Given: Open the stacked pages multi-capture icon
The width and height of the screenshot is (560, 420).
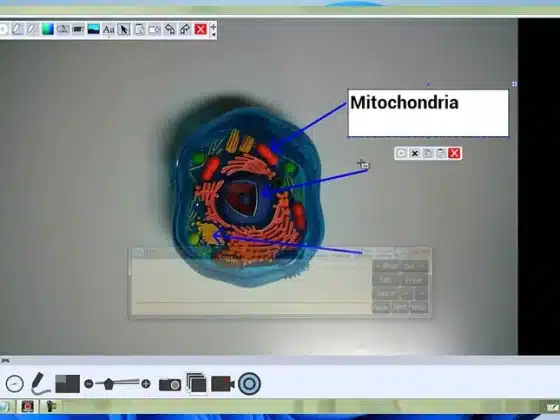Looking at the screenshot, I should click(x=196, y=383).
